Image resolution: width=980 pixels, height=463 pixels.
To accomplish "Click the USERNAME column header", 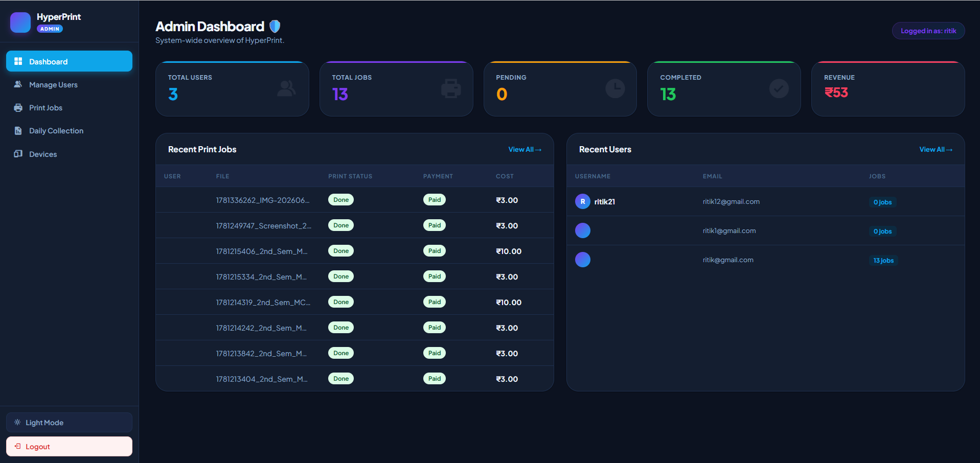I will (592, 176).
